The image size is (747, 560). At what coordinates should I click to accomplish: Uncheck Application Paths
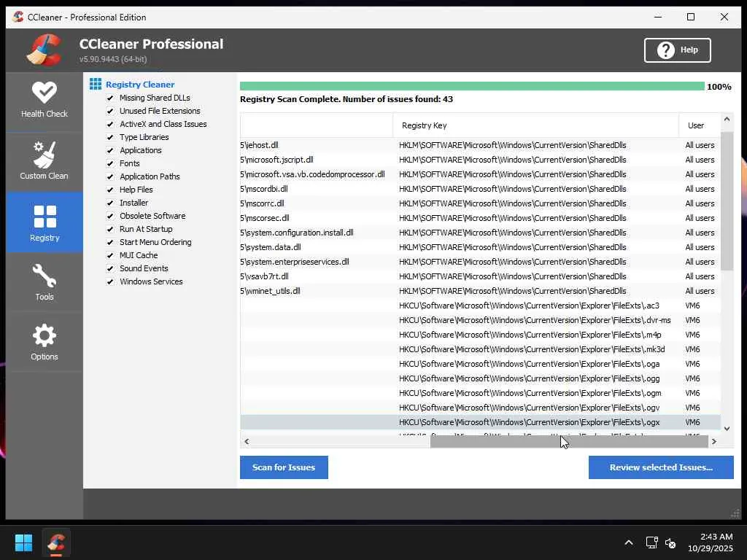[110, 176]
